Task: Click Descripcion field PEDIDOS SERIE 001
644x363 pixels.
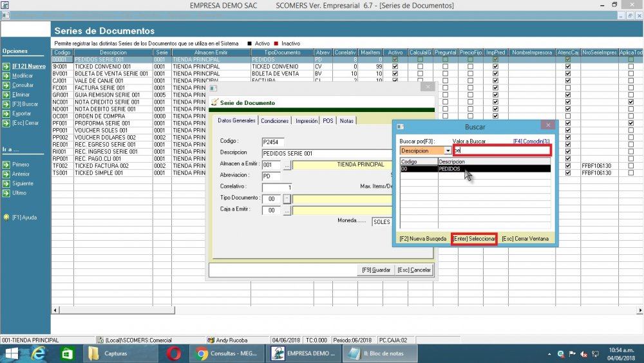Action: (x=327, y=154)
